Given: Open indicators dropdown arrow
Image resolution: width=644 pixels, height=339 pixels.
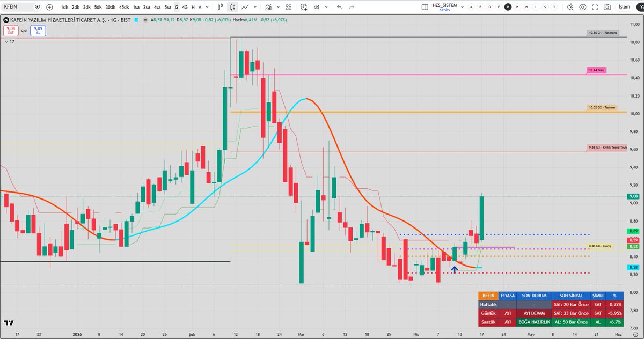Looking at the screenshot, I should 279,8.
